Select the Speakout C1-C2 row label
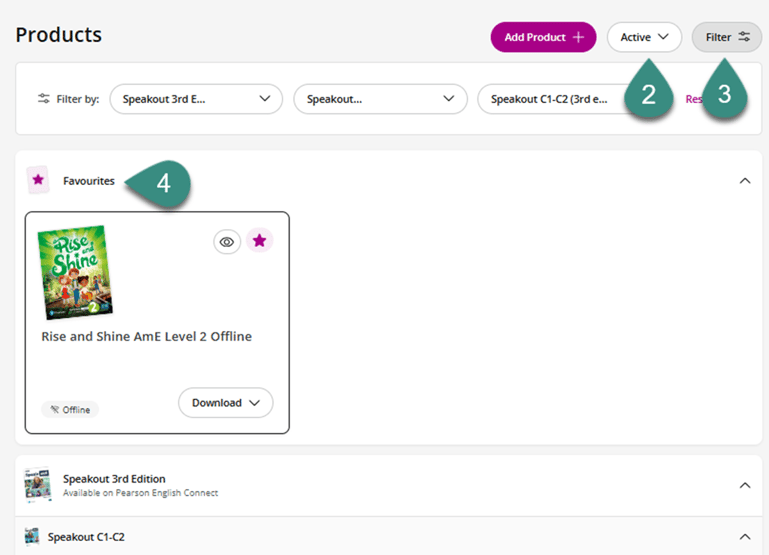 point(86,537)
